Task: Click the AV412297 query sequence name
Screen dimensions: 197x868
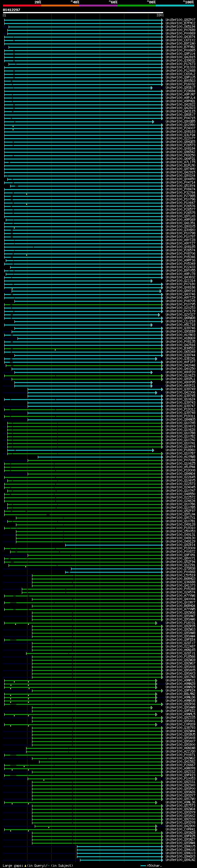Action: coord(11,10)
